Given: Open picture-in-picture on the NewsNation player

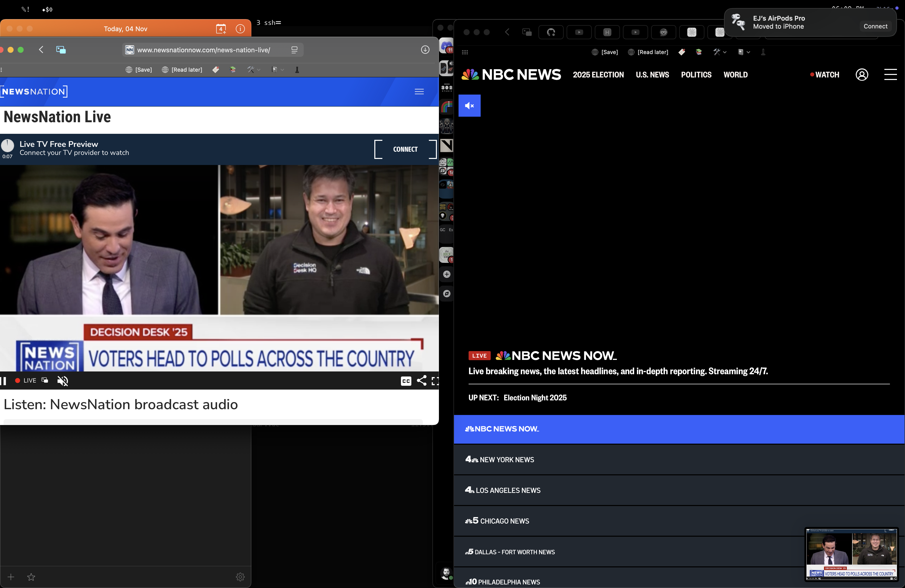Looking at the screenshot, I should 44,381.
